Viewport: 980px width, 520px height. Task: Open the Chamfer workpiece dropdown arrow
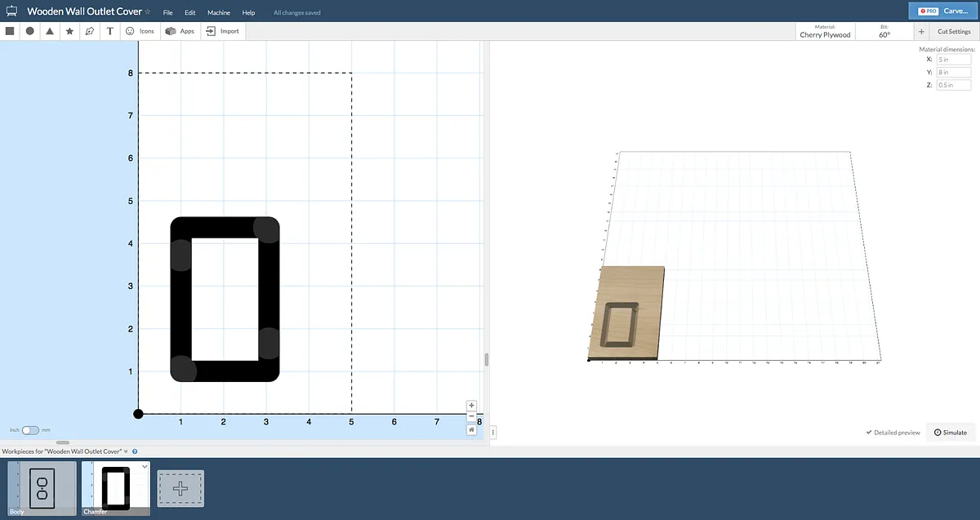[145, 466]
